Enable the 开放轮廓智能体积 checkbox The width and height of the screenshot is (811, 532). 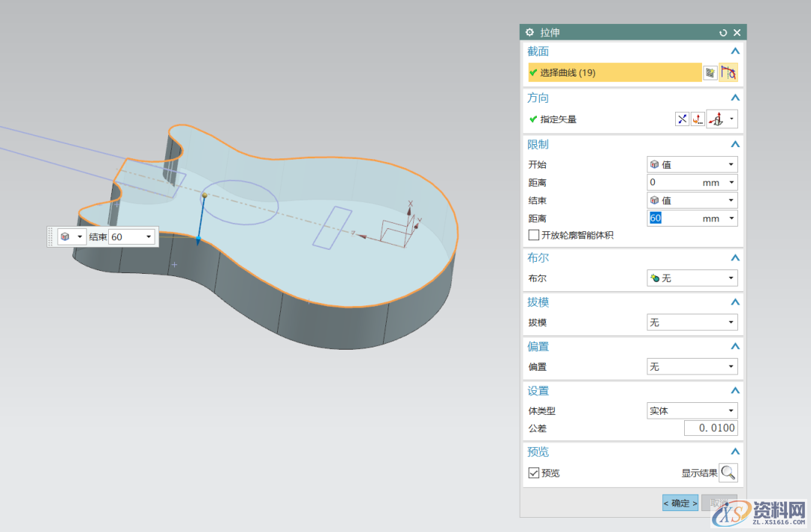(533, 235)
